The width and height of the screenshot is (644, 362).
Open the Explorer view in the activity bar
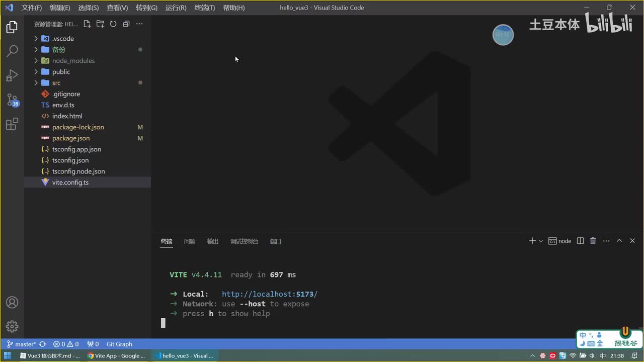pos(12,27)
